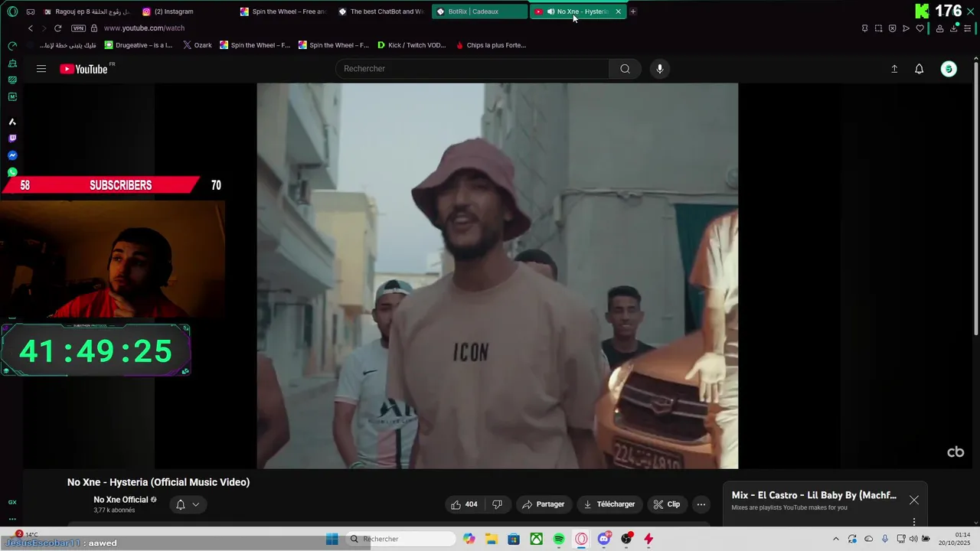
Task: Open Spotify from the taskbar
Action: (559, 540)
